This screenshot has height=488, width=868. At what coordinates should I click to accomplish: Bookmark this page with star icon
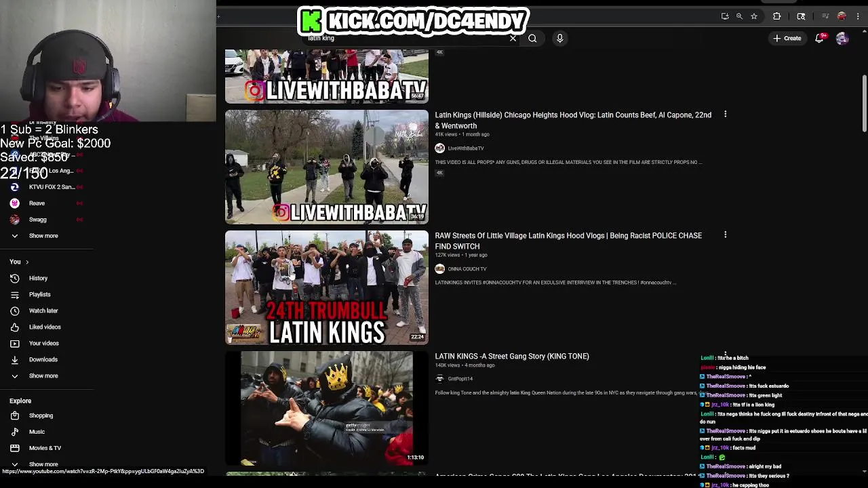click(754, 16)
